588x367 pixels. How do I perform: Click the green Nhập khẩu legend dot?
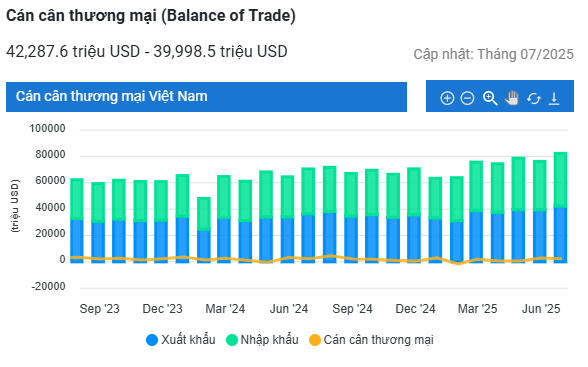[232, 340]
